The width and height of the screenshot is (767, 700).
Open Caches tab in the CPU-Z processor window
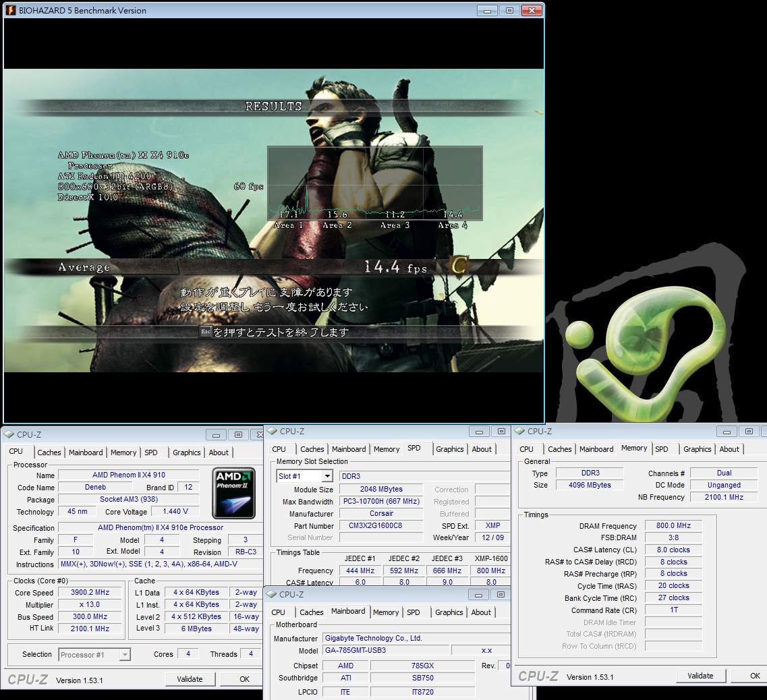click(49, 453)
